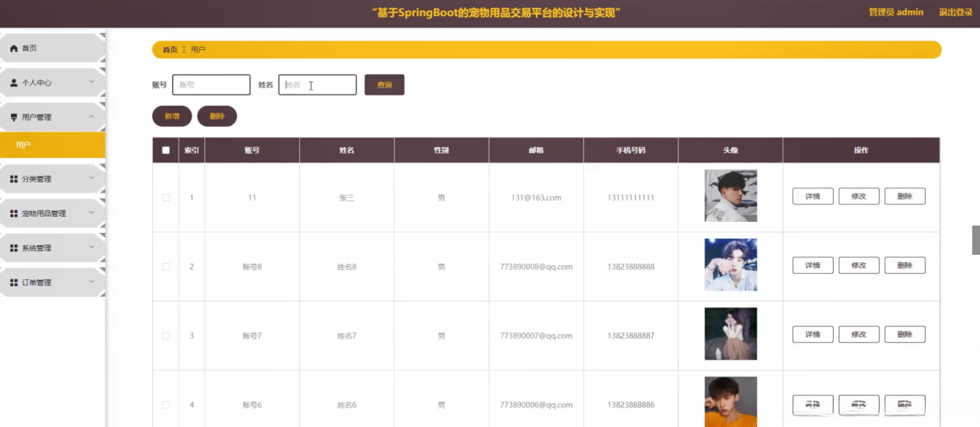Click the 姓名 search input field
The image size is (980, 427).
[x=318, y=85]
